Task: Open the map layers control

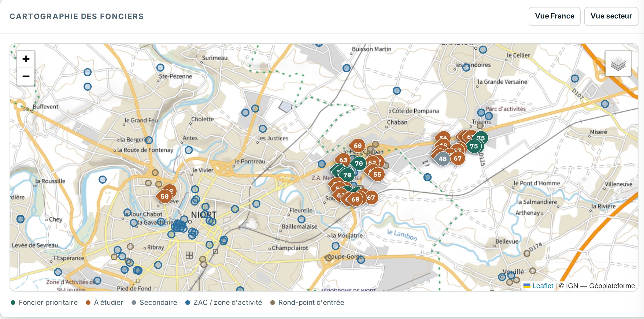Action: (x=618, y=64)
